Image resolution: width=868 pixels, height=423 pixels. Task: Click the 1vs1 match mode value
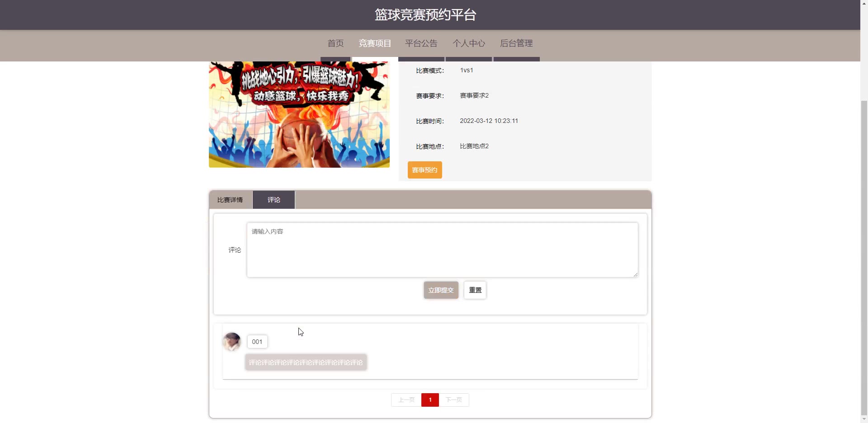(x=467, y=70)
